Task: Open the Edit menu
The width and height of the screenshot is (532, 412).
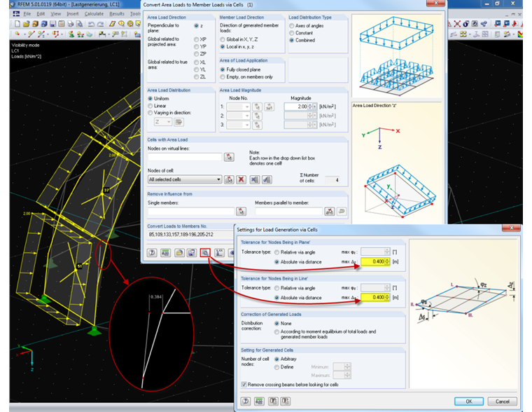Action: coord(41,14)
